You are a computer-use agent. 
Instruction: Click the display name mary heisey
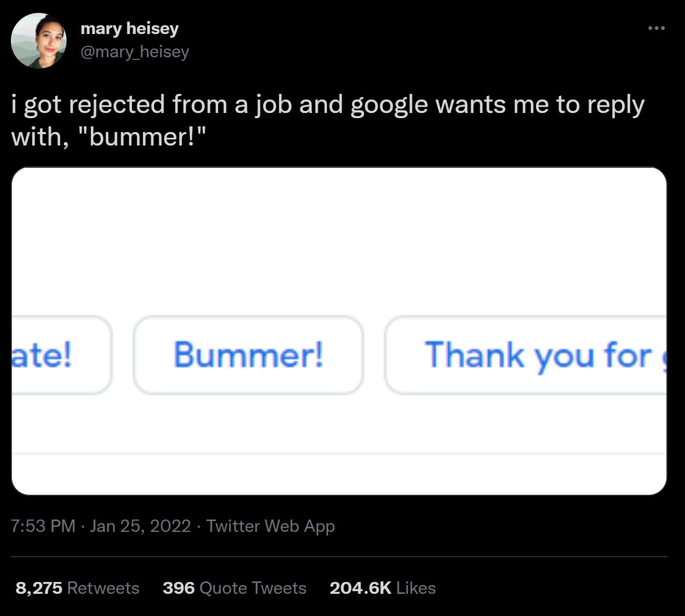coord(129,28)
